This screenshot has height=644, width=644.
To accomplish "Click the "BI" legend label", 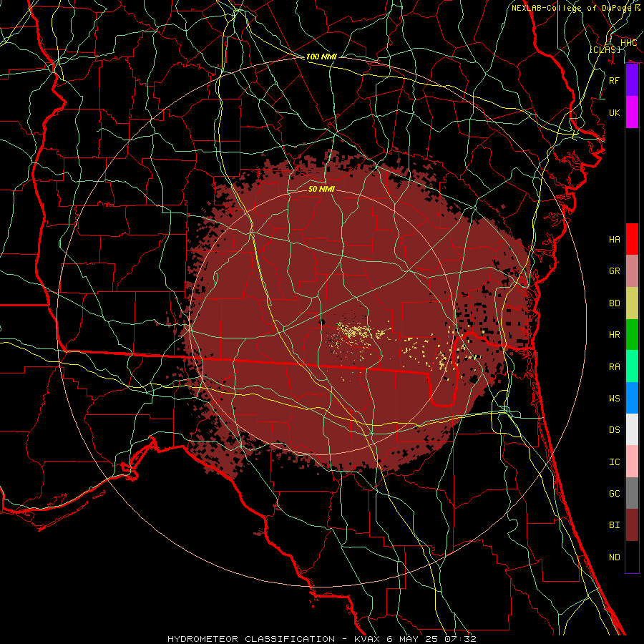I will click(614, 525).
